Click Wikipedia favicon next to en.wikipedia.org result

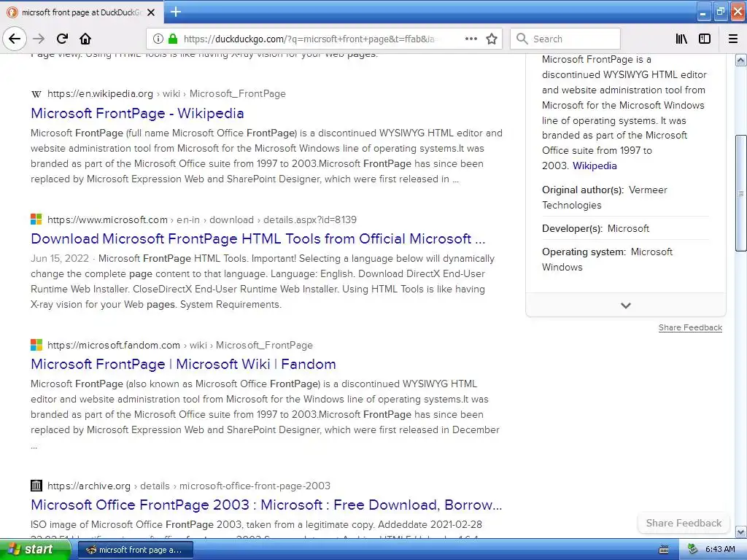point(36,94)
